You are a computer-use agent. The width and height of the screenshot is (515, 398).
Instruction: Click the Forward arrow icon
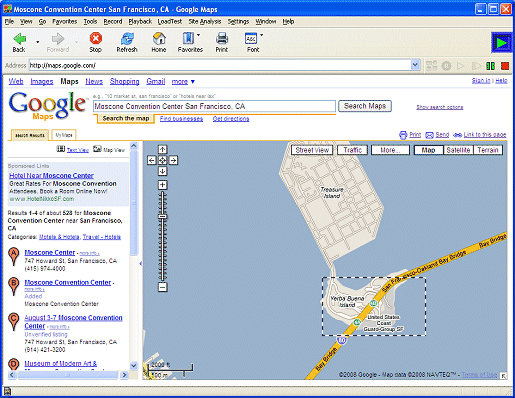point(58,39)
